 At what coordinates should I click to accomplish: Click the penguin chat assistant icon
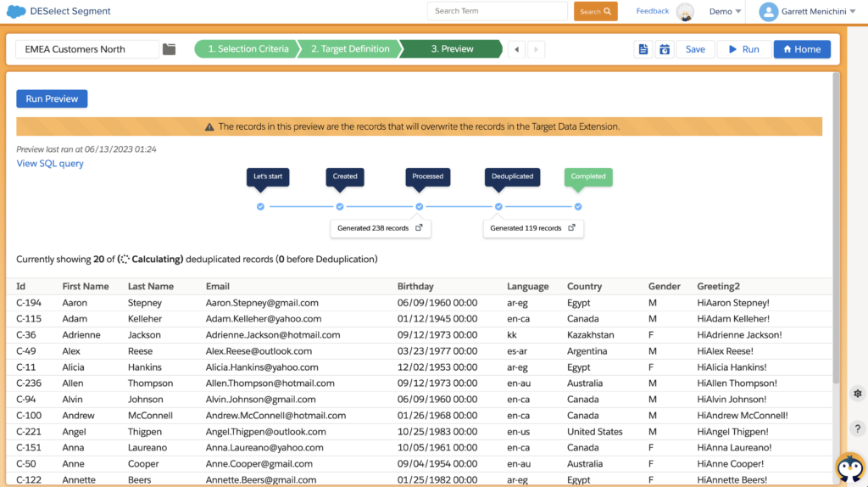pos(849,467)
